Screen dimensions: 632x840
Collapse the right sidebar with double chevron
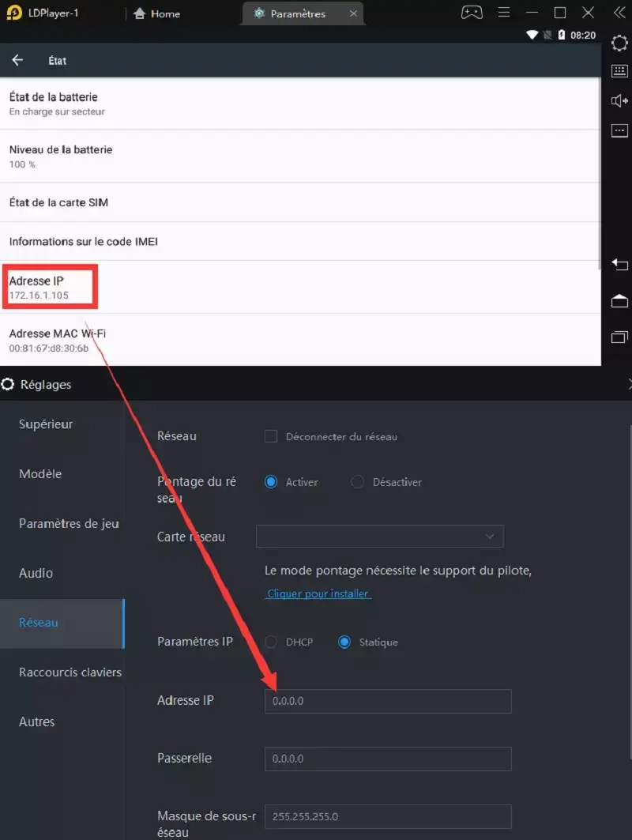pos(619,13)
